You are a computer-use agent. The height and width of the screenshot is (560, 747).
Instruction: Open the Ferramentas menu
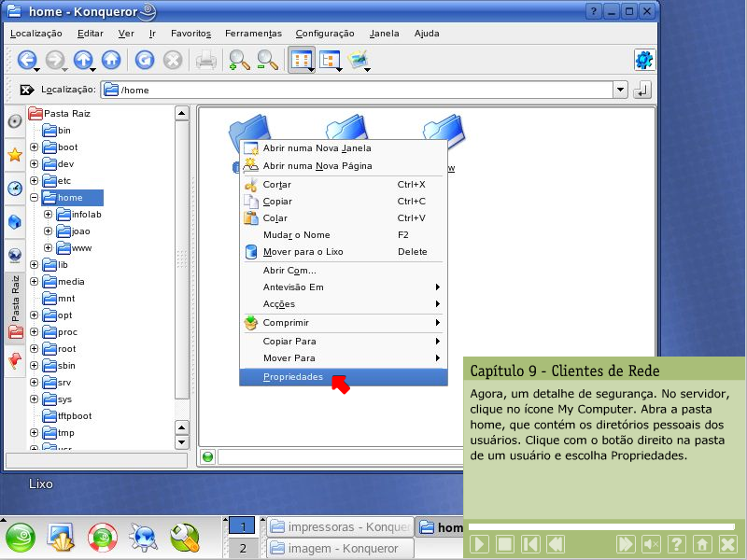pyautogui.click(x=251, y=33)
